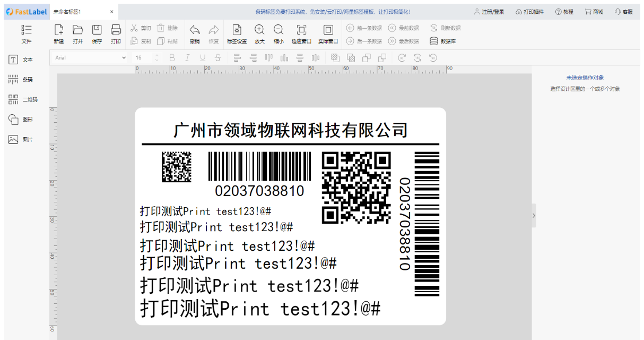Click the bring forward one layer icon
This screenshot has height=340, width=644.
click(366, 57)
